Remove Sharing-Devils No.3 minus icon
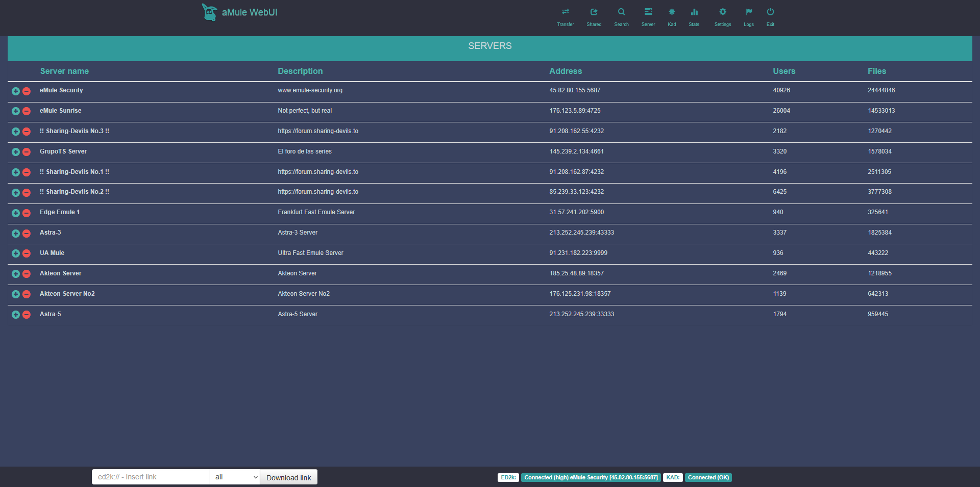This screenshot has height=487, width=980. 27,132
